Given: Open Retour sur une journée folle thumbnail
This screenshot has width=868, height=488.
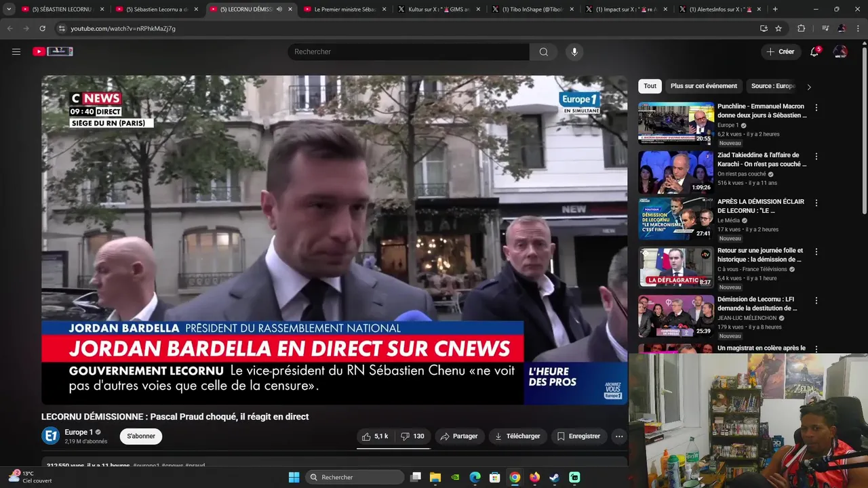Looking at the screenshot, I should 675,268.
